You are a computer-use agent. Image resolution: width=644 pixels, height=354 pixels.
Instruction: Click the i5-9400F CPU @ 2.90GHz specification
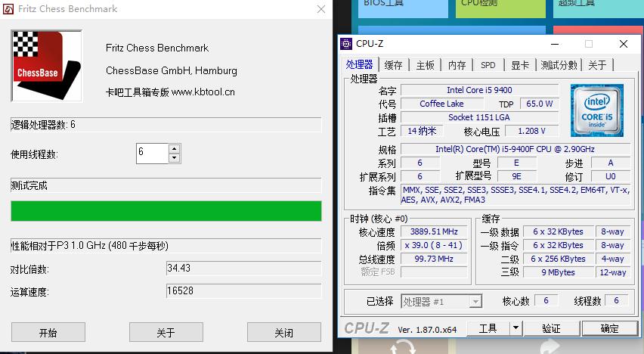[x=515, y=149]
